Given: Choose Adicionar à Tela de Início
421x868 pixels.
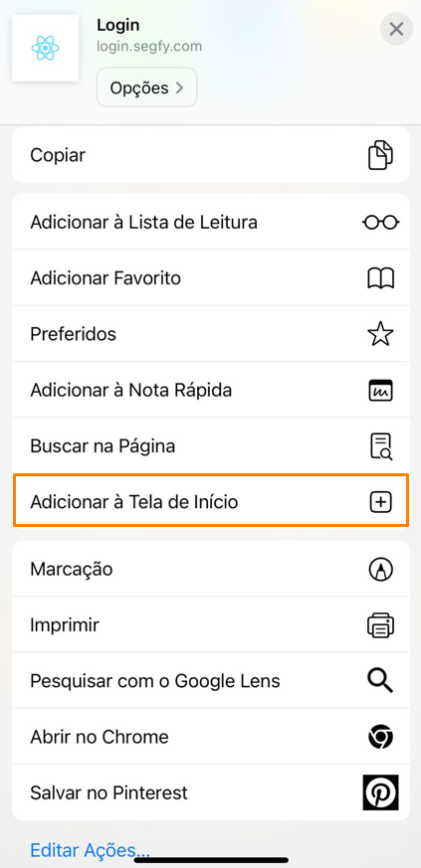Looking at the screenshot, I should click(x=211, y=500).
